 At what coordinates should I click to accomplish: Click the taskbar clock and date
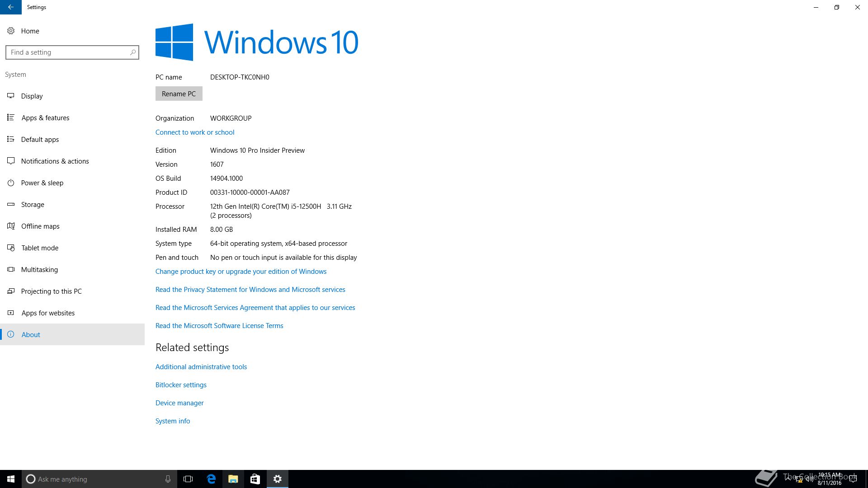pos(829,479)
